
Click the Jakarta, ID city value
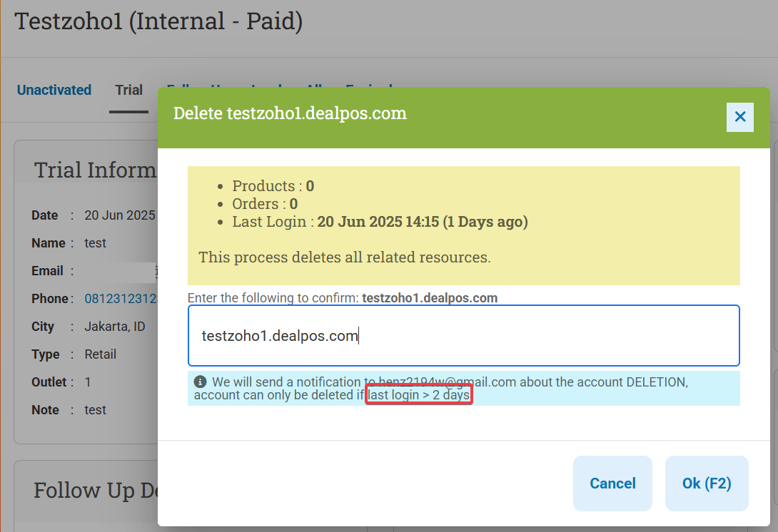115,326
